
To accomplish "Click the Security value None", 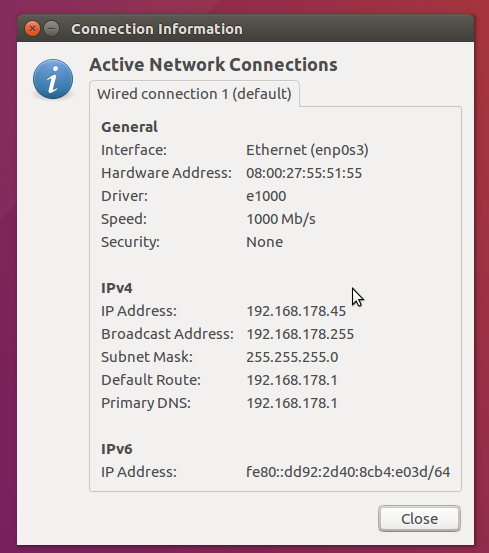I will click(x=264, y=242).
